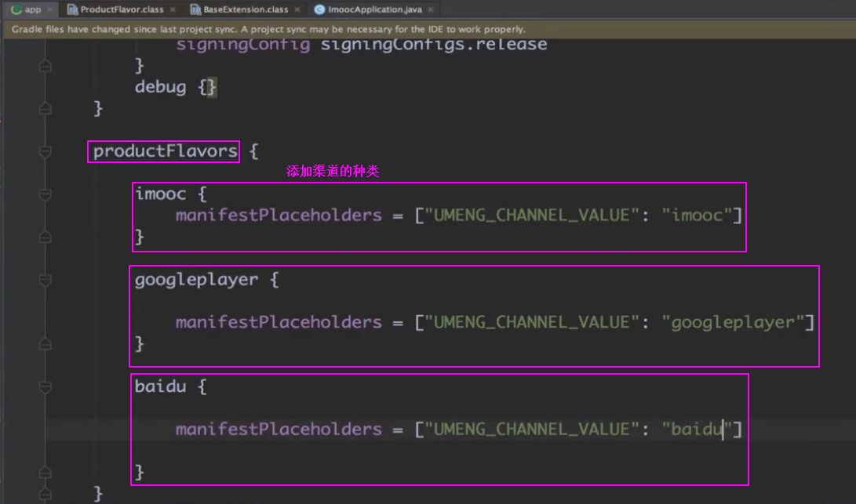Click "UMENG_CHANNEL_VALUE" in the baidu block
Viewport: 856px width, 504px height.
pos(532,429)
